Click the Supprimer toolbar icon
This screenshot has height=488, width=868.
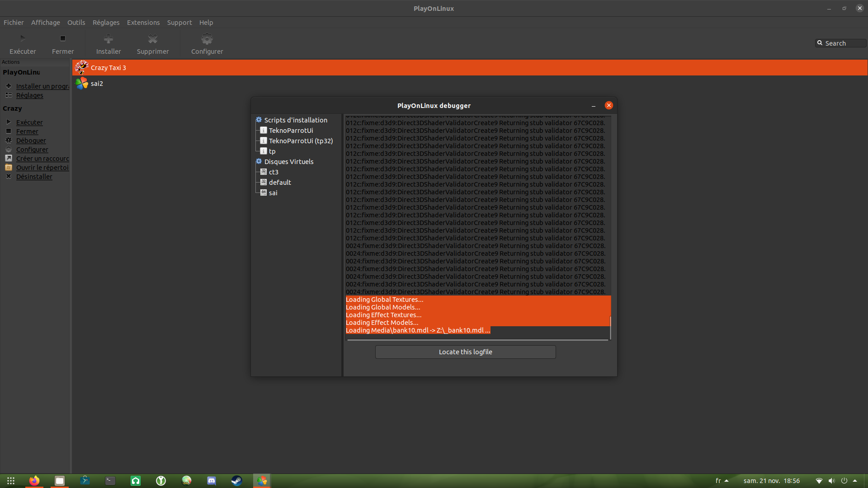tap(153, 38)
